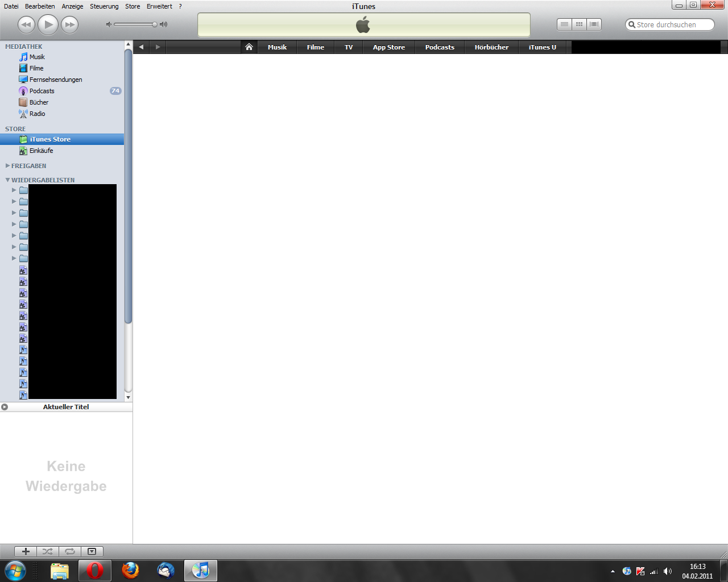Screen dimensions: 728x582
Task: Focus the 'Store durchsuchen' search field
Action: click(670, 24)
